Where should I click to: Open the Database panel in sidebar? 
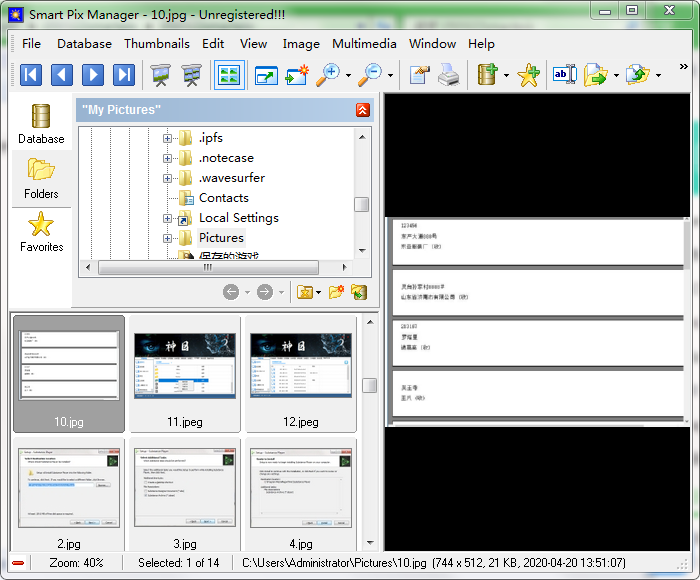[41, 124]
